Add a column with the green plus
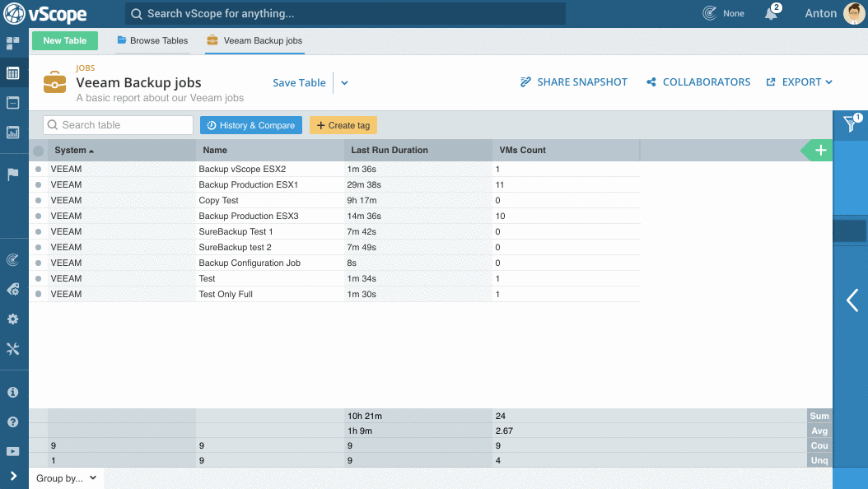The image size is (868, 489). tap(820, 150)
